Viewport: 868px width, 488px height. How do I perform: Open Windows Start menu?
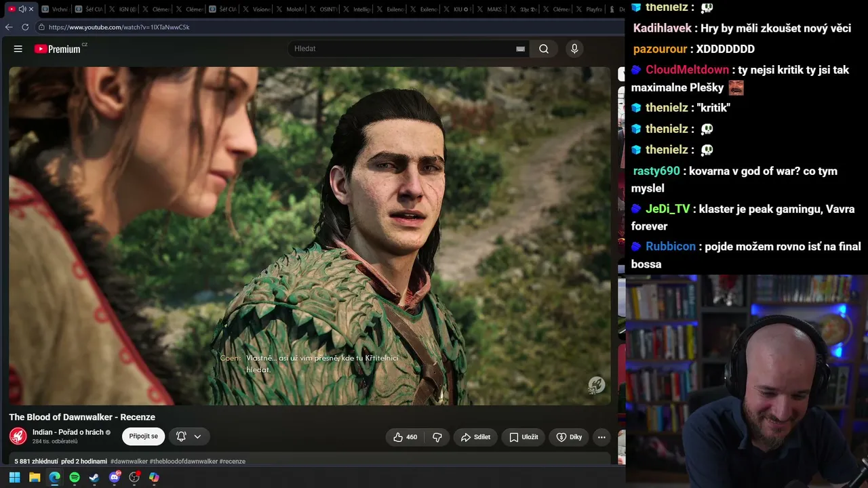(14, 477)
